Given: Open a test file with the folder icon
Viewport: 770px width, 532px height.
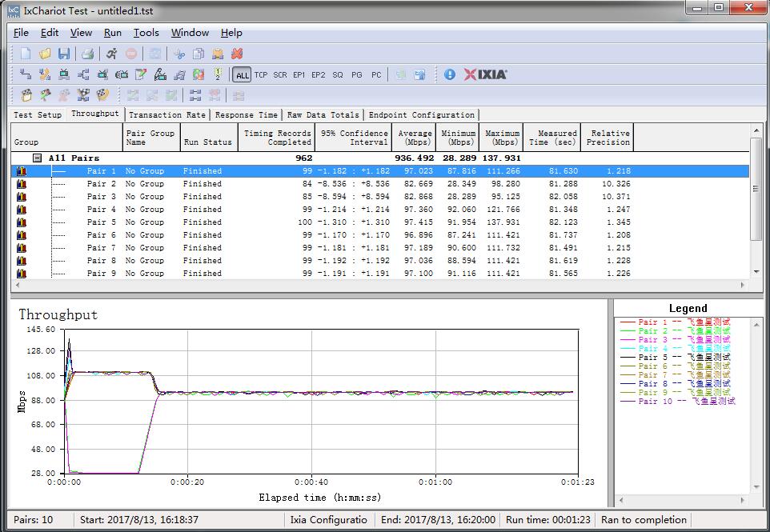Looking at the screenshot, I should tap(45, 54).
